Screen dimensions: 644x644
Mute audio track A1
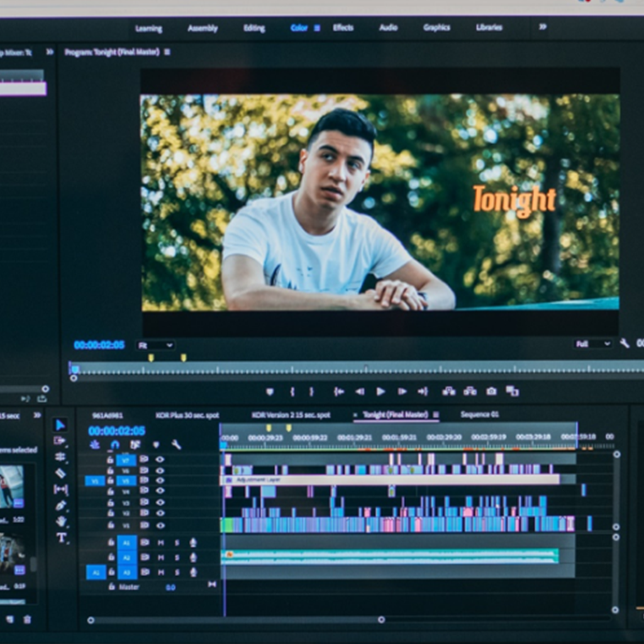[x=160, y=542]
